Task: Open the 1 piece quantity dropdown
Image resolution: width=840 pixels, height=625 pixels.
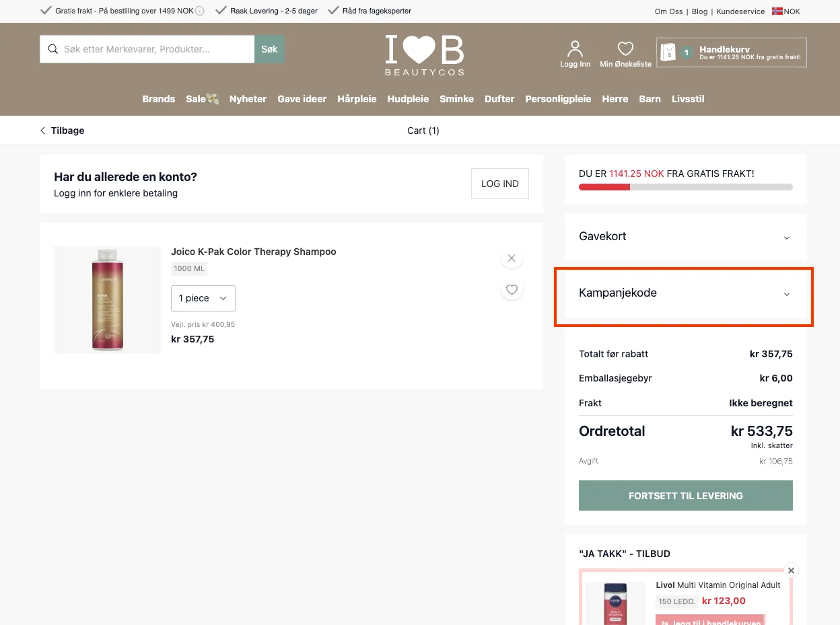Action: (203, 298)
